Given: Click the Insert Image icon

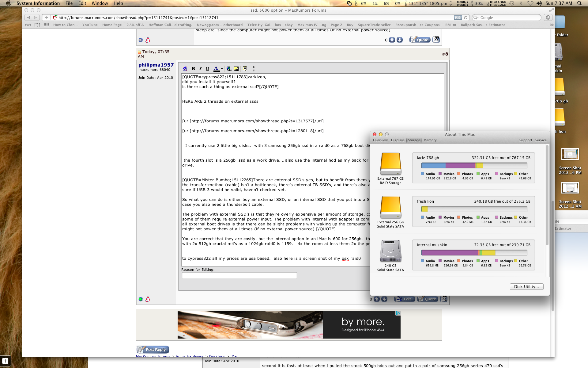Looking at the screenshot, I should click(236, 69).
